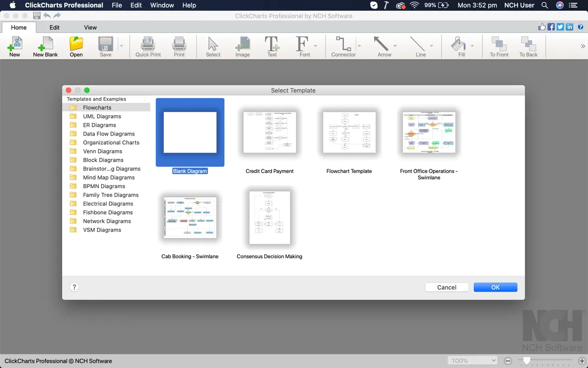Open a file with the Open icon
588x368 pixels.
point(76,47)
